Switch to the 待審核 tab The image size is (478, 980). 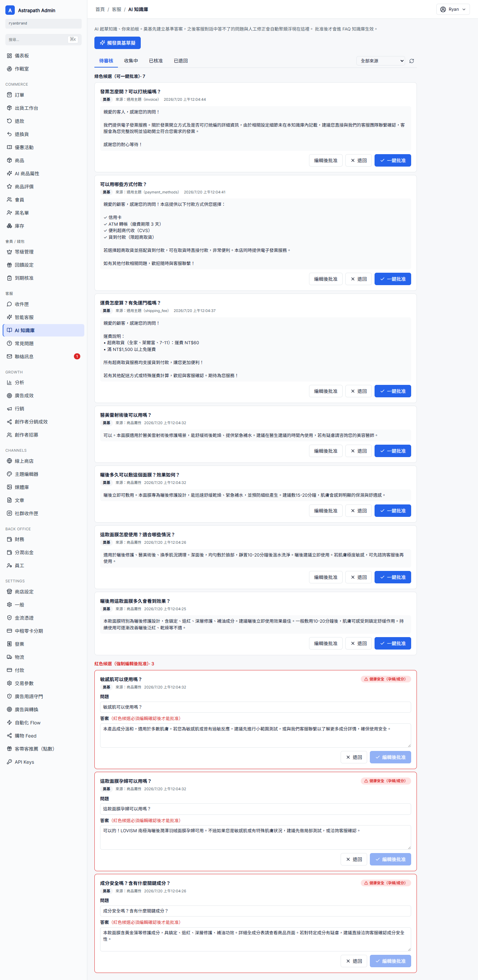coord(106,61)
